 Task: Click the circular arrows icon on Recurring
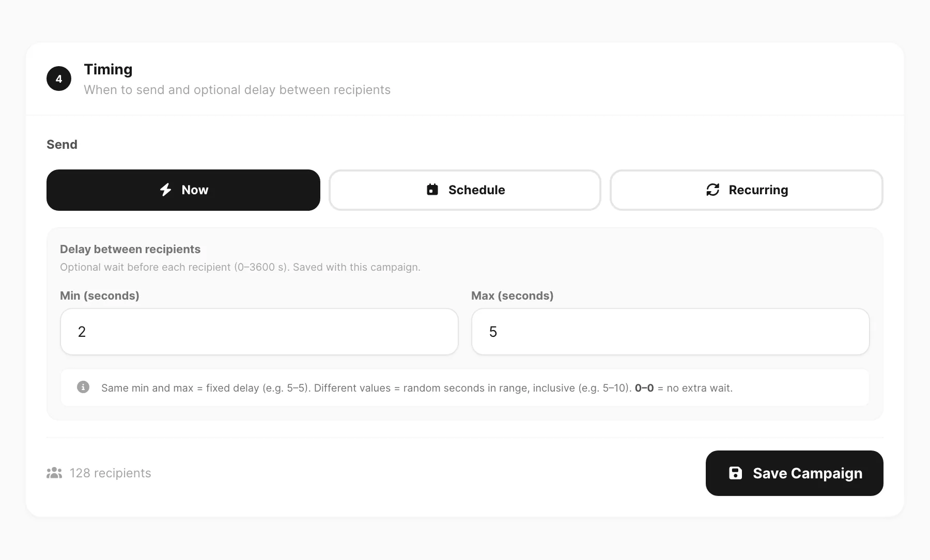coord(713,190)
